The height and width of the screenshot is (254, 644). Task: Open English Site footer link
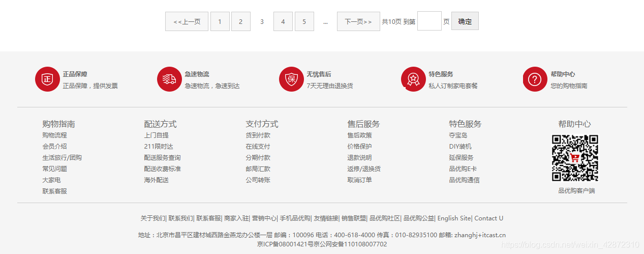(454, 218)
